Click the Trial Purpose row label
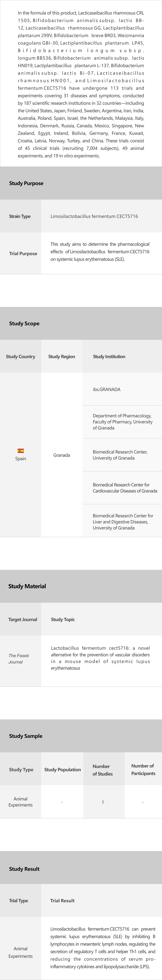 coord(23,254)
